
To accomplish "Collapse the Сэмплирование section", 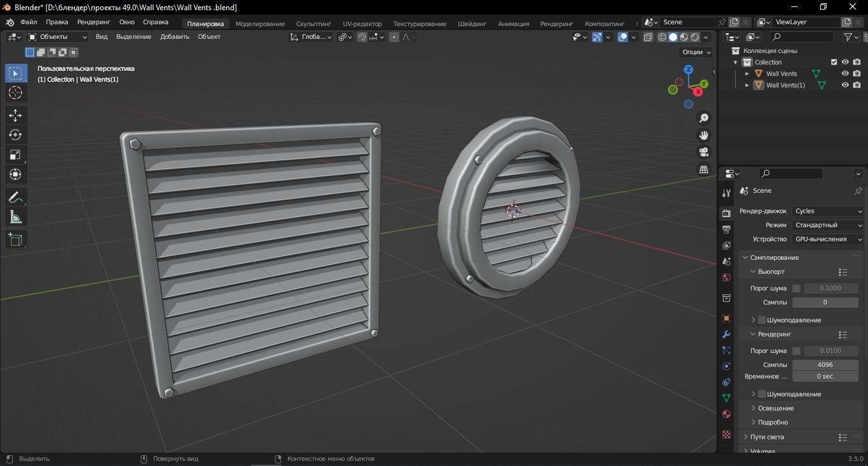I will point(744,257).
